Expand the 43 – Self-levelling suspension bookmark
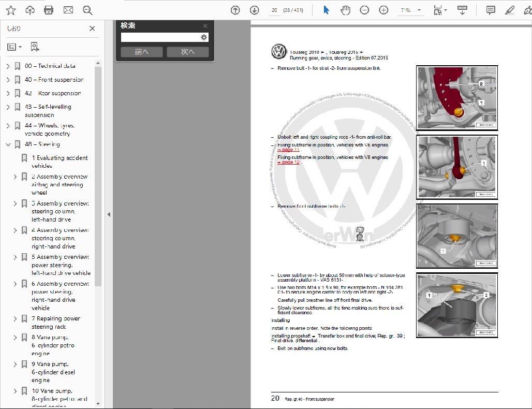This screenshot has width=532, height=409. coord(8,107)
